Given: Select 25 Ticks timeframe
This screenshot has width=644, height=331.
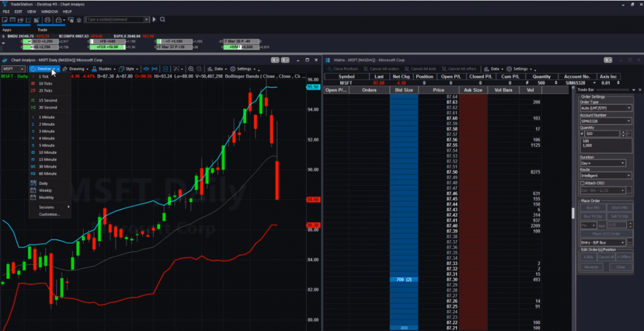Looking at the screenshot, I should click(x=50, y=90).
